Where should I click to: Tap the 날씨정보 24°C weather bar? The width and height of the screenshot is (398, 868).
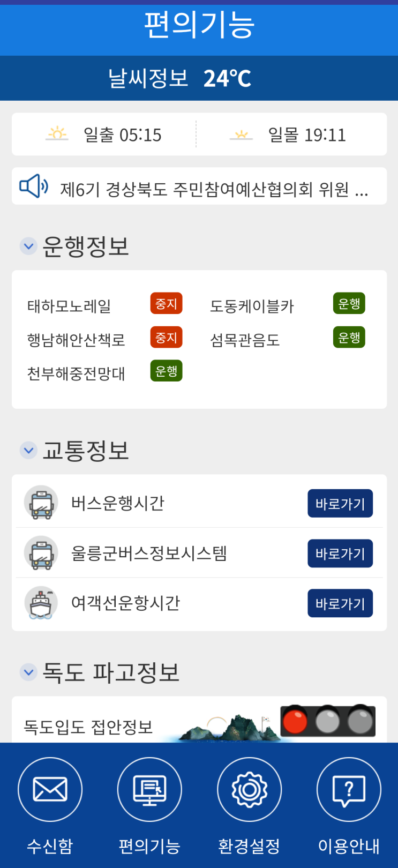pos(199,78)
